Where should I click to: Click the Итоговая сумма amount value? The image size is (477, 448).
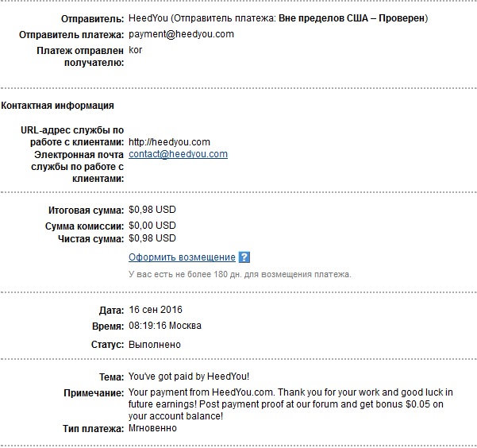click(x=152, y=210)
